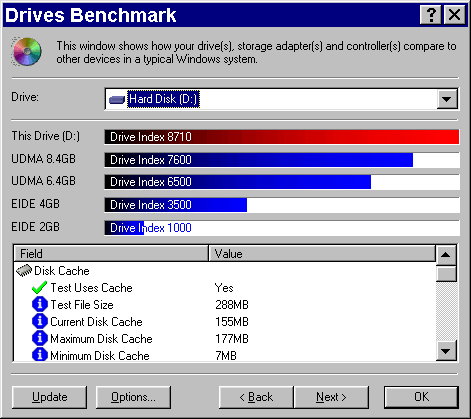Click the Value column header
Image resolution: width=471 pixels, height=419 pixels.
(322, 254)
